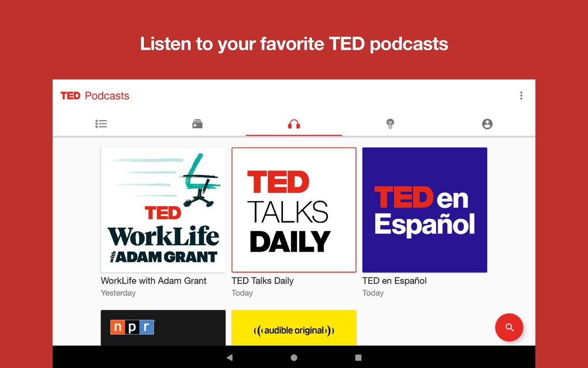
Task: Tap the Android back navigation button
Action: click(230, 357)
